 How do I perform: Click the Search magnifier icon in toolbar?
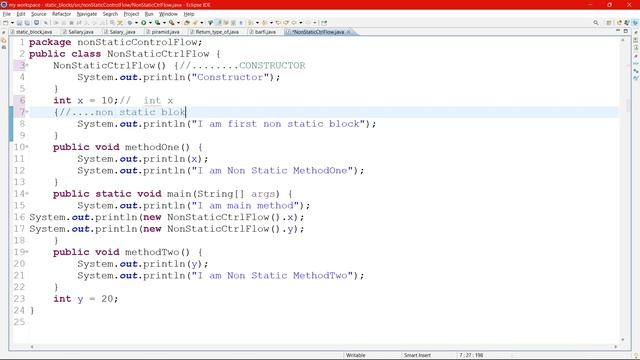coord(596,23)
